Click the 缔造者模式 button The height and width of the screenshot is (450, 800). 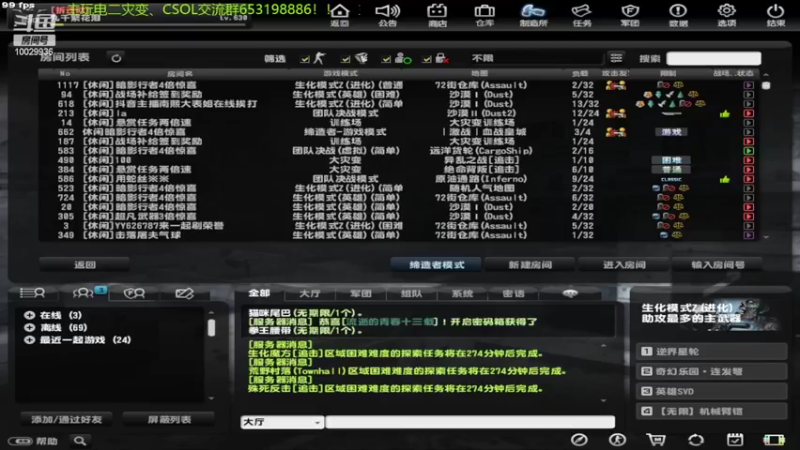[x=437, y=265]
